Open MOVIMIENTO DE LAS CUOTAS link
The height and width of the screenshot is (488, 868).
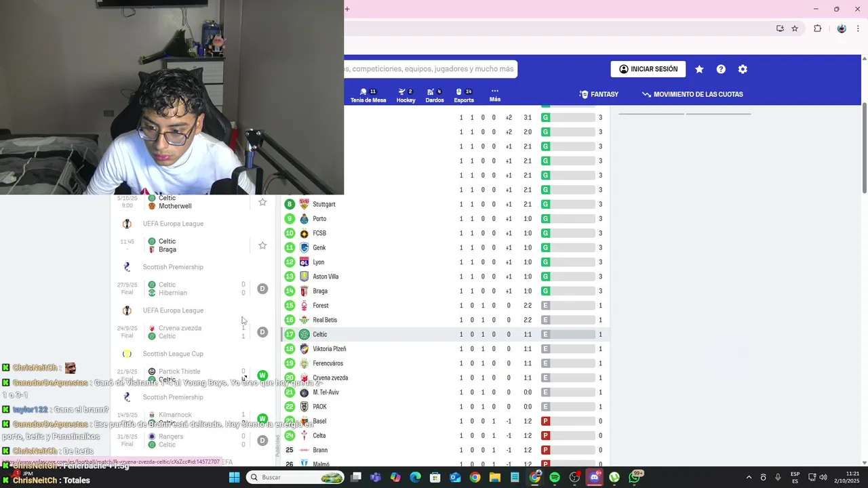point(692,94)
